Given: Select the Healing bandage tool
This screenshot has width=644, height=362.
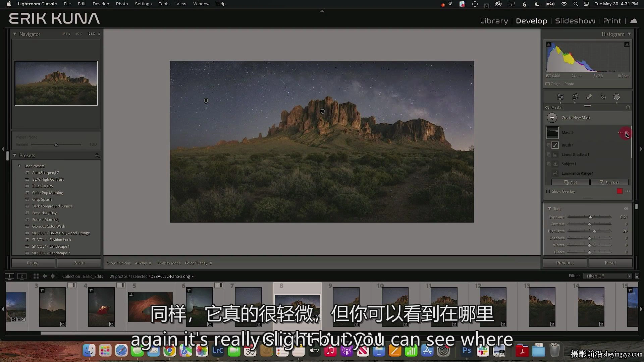Looking at the screenshot, I should [589, 97].
